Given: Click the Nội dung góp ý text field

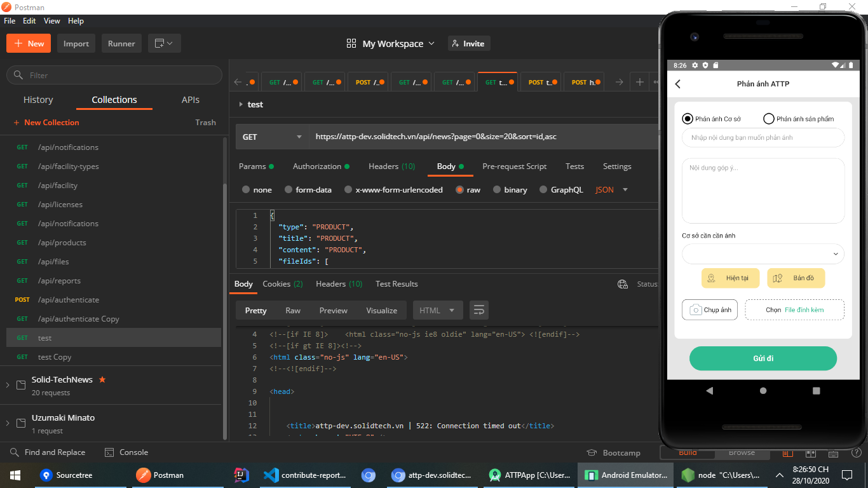Looking at the screenshot, I should [x=763, y=191].
